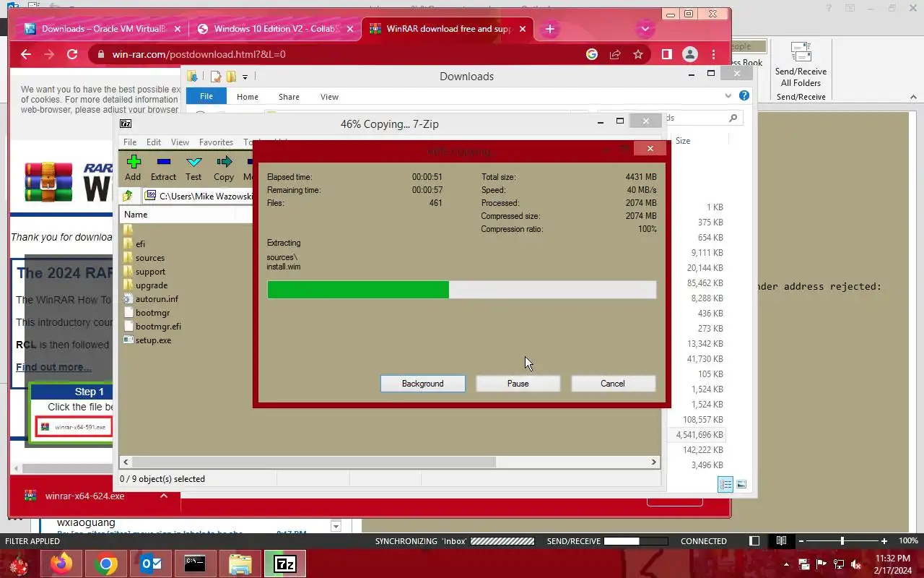Click the Extract icon in 7-Zip toolbar
This screenshot has height=578, width=924.
coord(163,168)
